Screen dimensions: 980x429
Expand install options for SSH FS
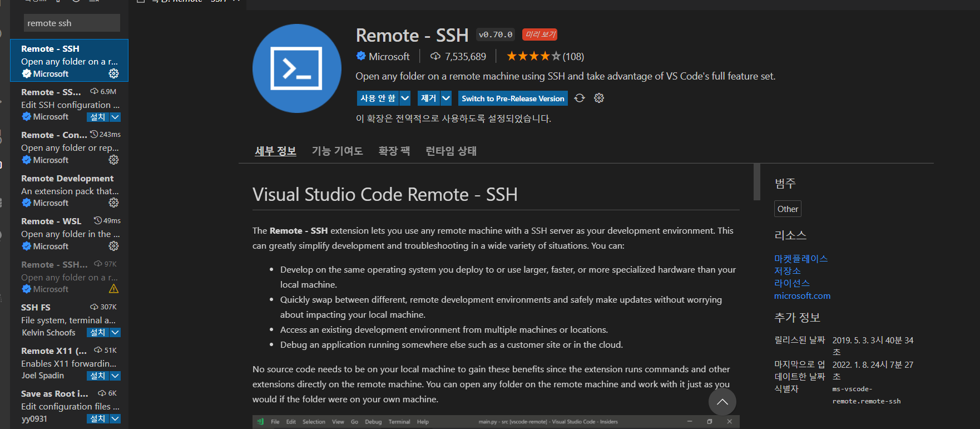pyautogui.click(x=115, y=332)
